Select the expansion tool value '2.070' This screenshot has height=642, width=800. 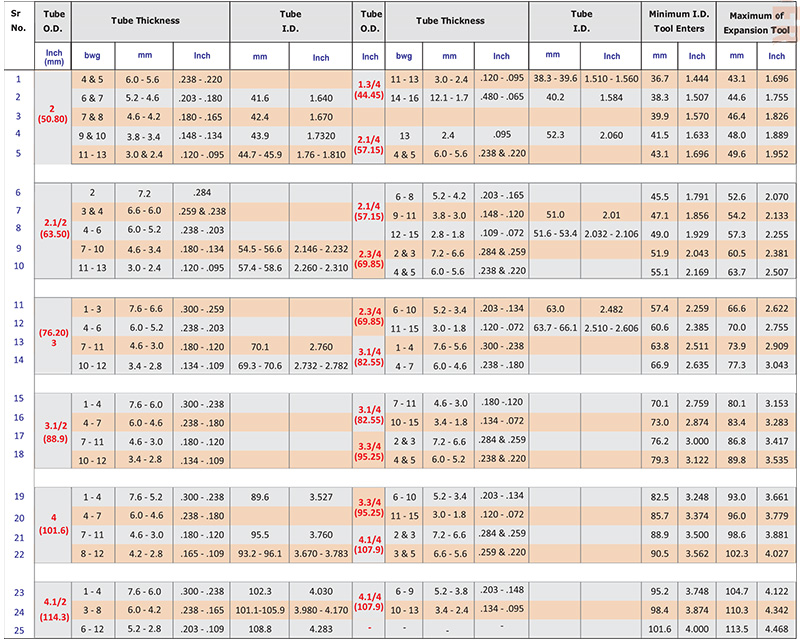(777, 196)
